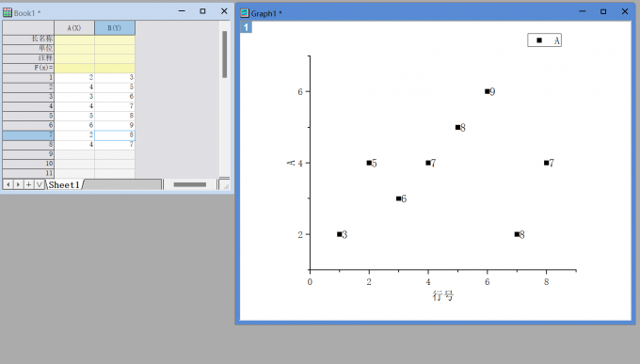640x364 pixels.
Task: Click the black square legend symbol
Action: pos(539,40)
